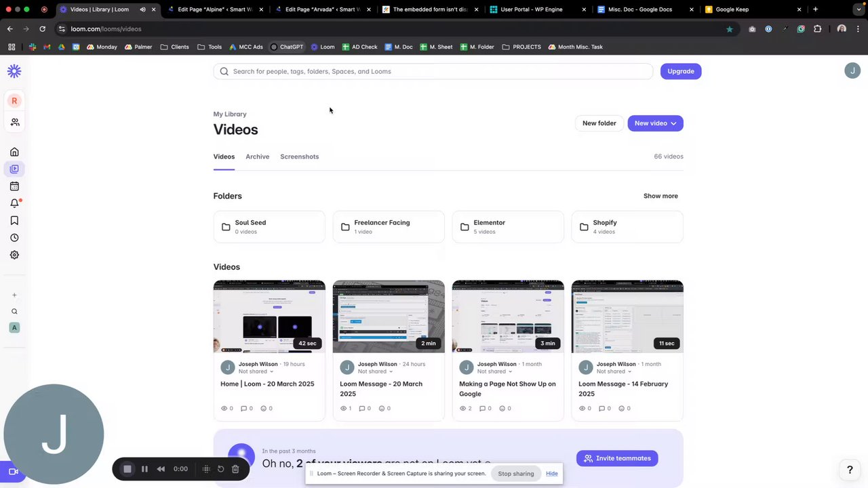Click the New folder button
This screenshot has width=868, height=488.
[x=599, y=123]
